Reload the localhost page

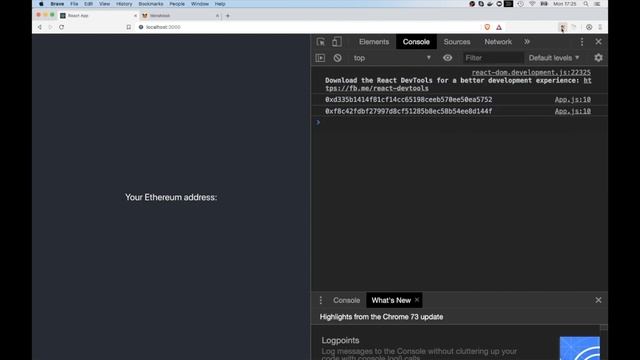point(62,27)
